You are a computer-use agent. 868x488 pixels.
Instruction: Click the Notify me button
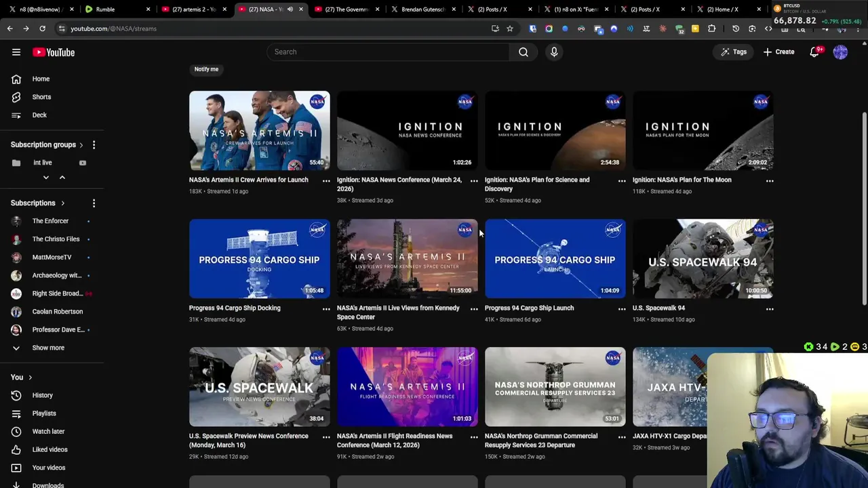[206, 69]
